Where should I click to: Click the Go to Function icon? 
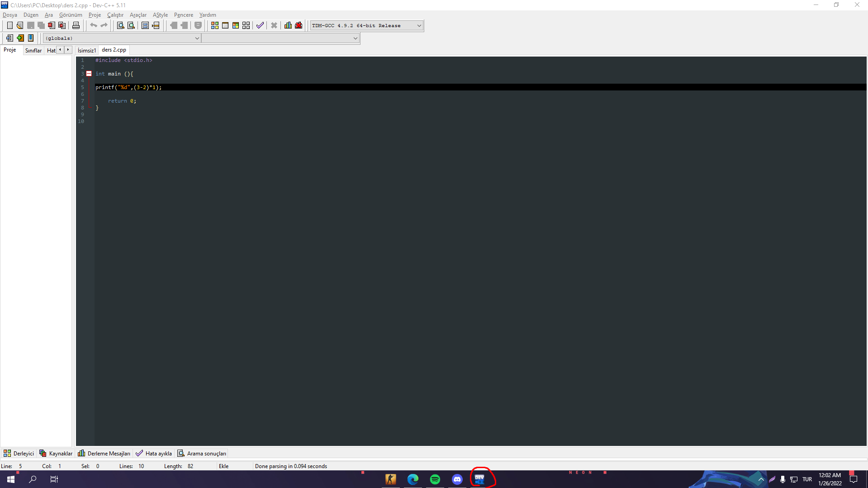(x=145, y=25)
